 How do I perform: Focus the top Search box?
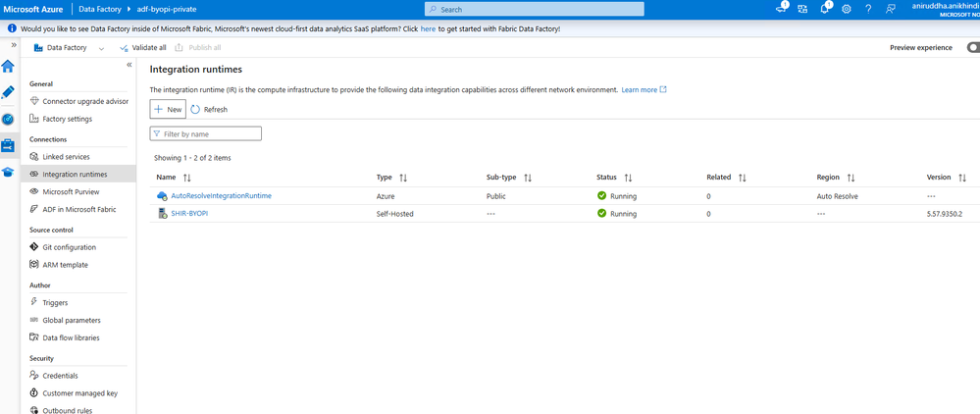click(x=535, y=10)
